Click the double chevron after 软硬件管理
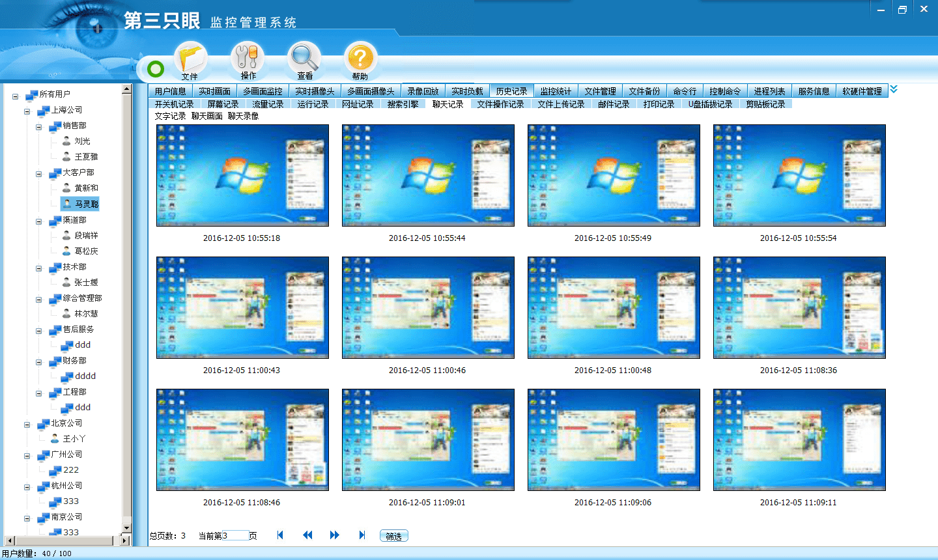This screenshot has height=560, width=938. click(x=894, y=89)
